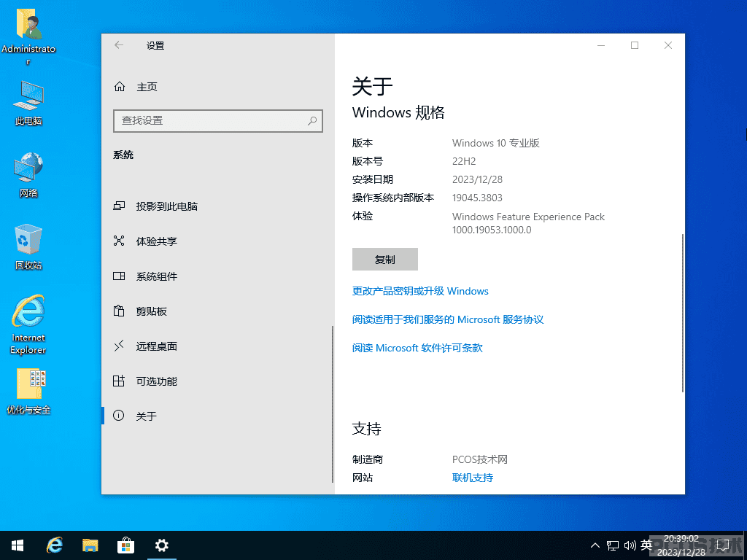Open the Windows Start menu

pyautogui.click(x=18, y=545)
